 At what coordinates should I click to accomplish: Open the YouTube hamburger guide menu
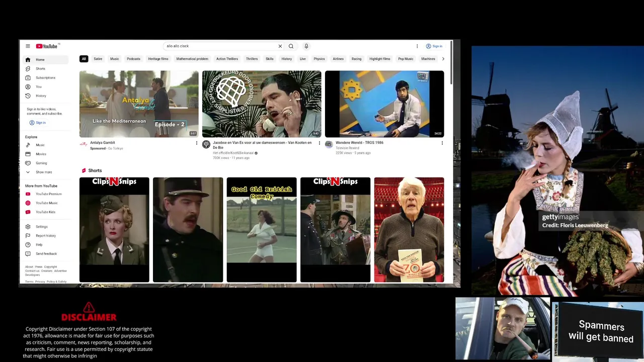click(28, 46)
